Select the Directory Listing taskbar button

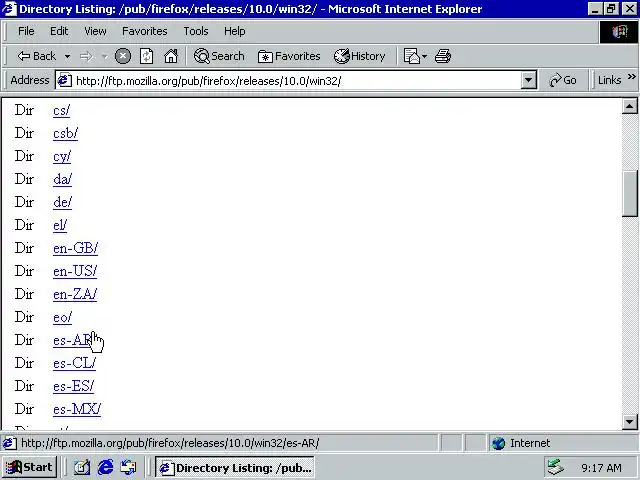click(x=235, y=467)
